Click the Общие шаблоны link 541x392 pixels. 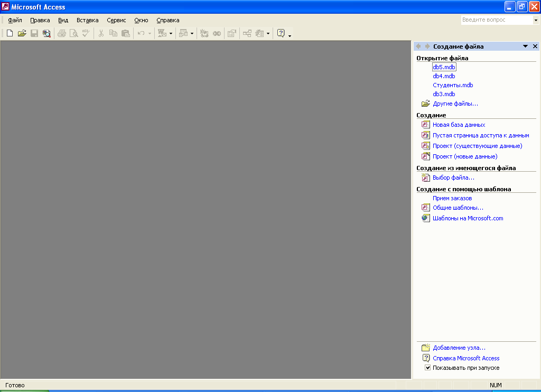pyautogui.click(x=458, y=208)
